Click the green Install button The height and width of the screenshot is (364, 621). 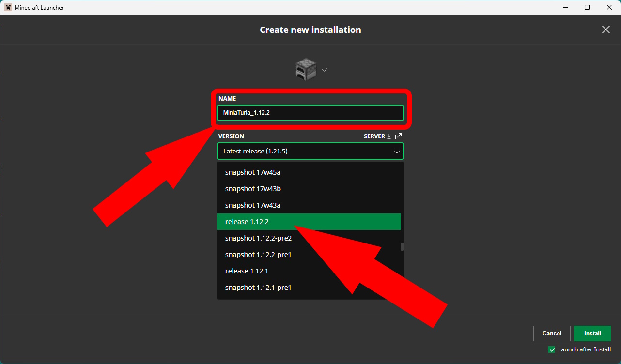tap(592, 334)
